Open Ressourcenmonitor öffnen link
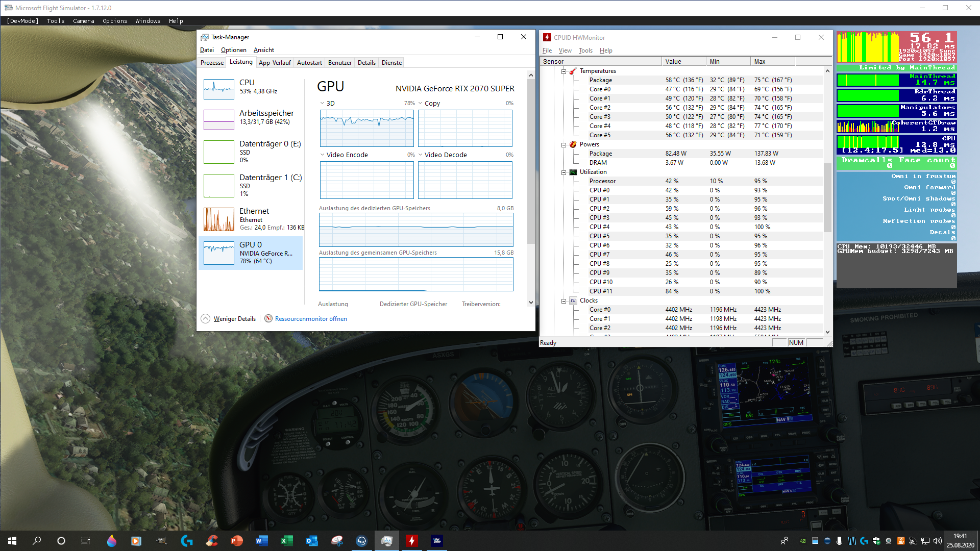Screen dimensions: 980x551 [306, 319]
